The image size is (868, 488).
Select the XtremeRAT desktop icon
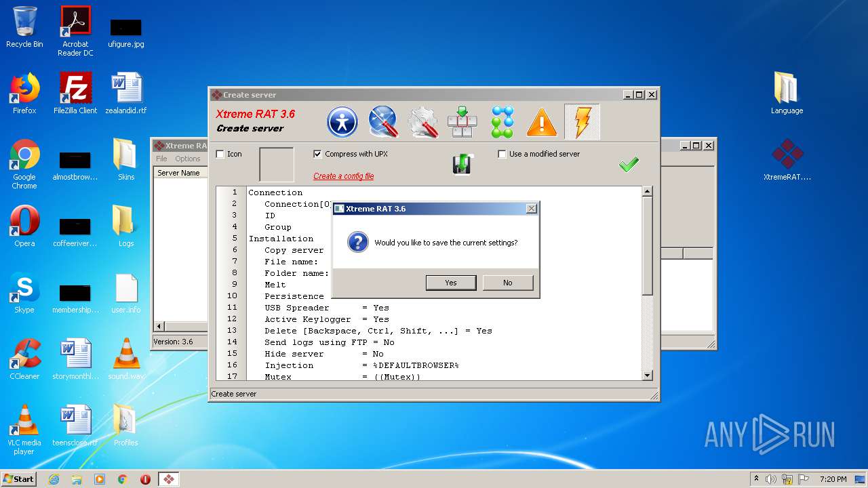(x=787, y=160)
